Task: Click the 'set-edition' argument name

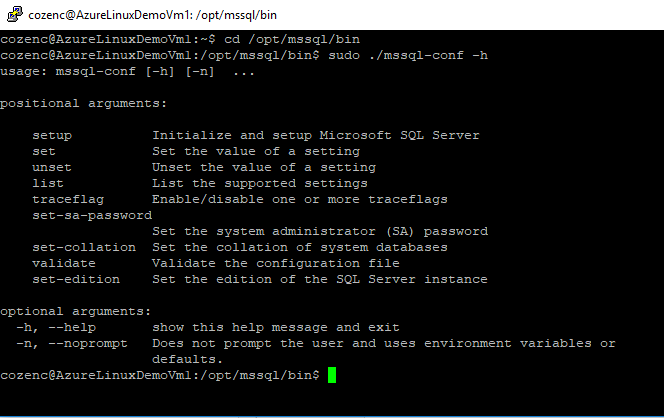Action: click(x=76, y=280)
